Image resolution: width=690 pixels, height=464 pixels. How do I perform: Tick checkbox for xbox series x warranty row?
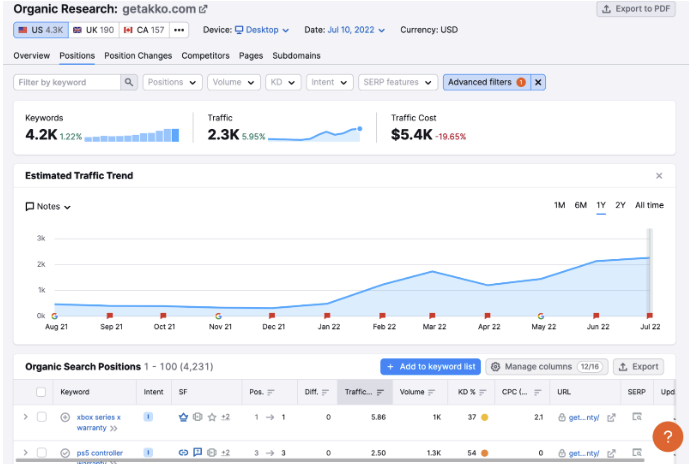point(42,417)
